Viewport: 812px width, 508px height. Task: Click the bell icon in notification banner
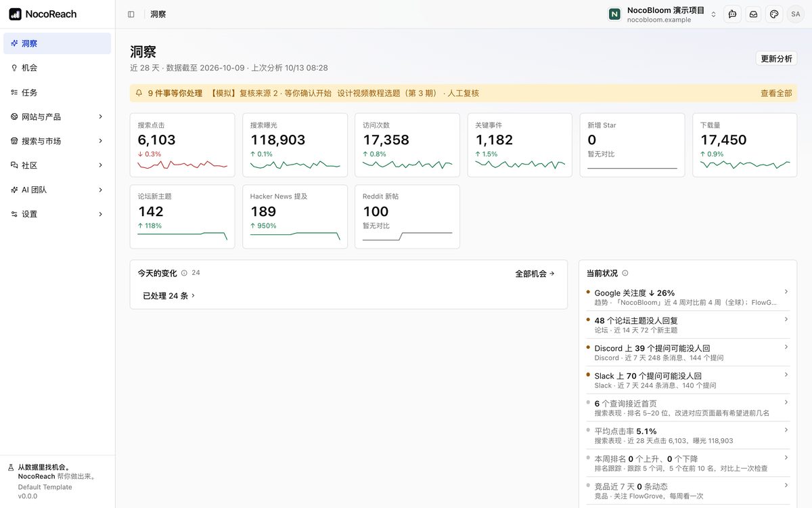[139, 93]
